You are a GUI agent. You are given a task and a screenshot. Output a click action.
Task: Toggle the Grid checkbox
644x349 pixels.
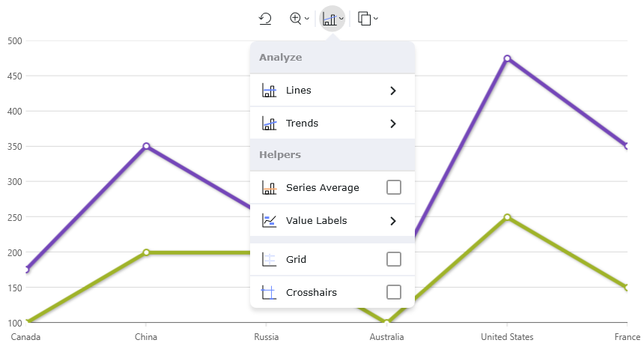click(394, 259)
